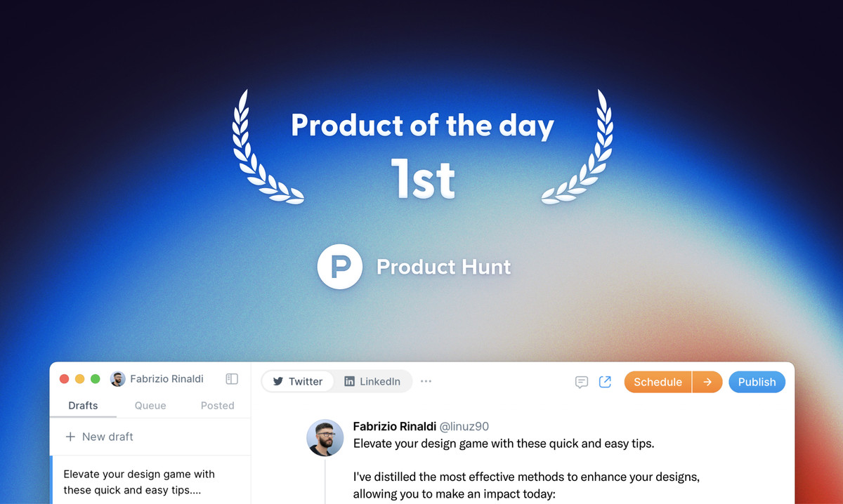Create a New draft
843x504 pixels.
click(99, 437)
